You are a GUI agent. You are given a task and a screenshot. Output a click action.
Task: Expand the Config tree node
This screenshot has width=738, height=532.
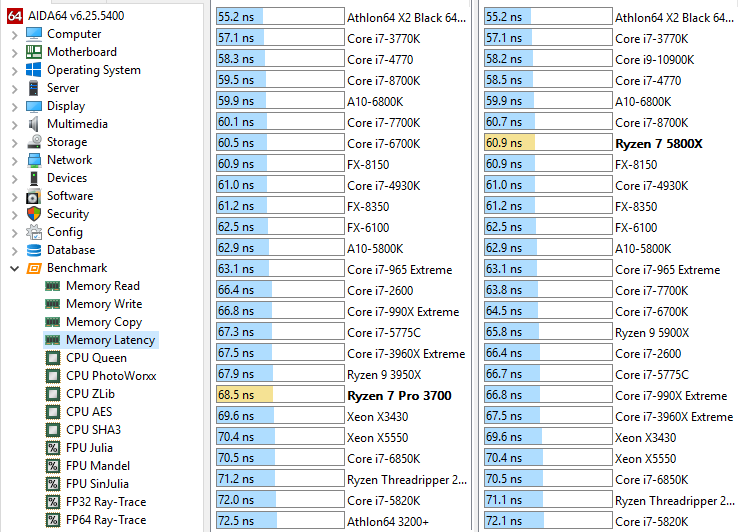(x=15, y=233)
